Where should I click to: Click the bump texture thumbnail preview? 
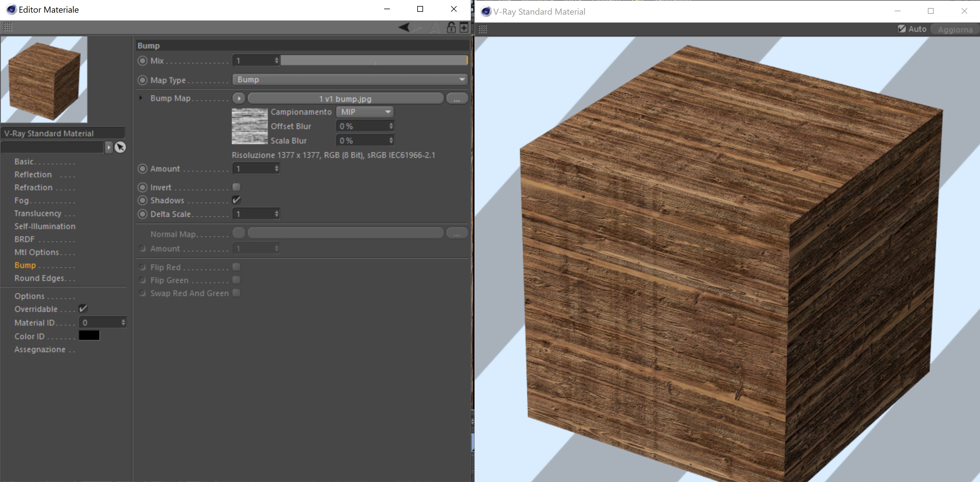pyautogui.click(x=250, y=126)
